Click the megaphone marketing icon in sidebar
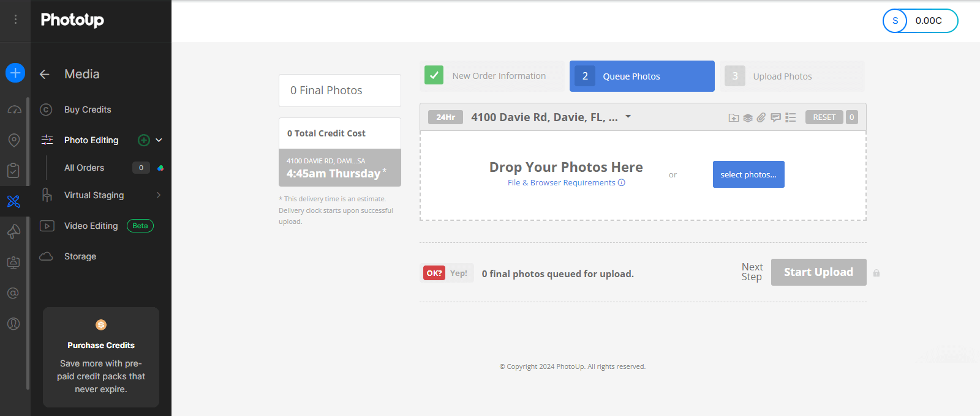Image resolution: width=980 pixels, height=416 pixels. 13,232
